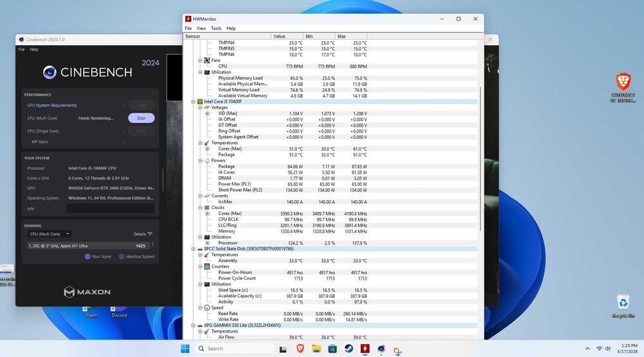
Task: Collapse the Intel Core i5 10400F node
Action: [x=193, y=102]
